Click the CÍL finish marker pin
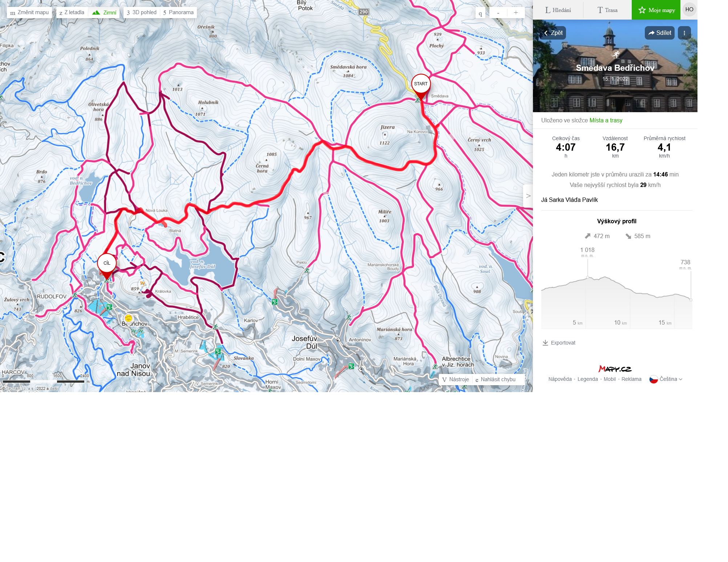 [107, 264]
